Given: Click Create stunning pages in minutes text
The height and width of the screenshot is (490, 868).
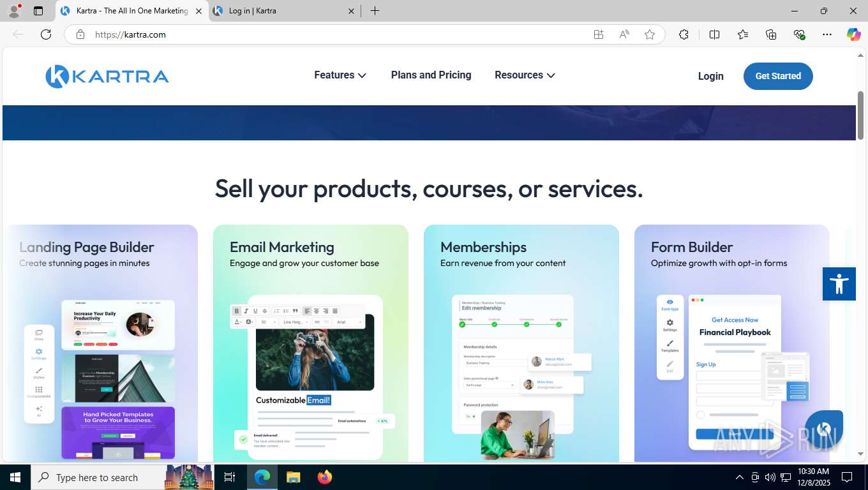Looking at the screenshot, I should pyautogui.click(x=84, y=263).
